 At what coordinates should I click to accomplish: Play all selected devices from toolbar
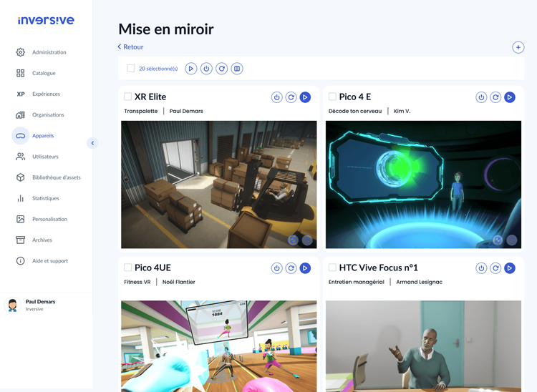(x=190, y=69)
